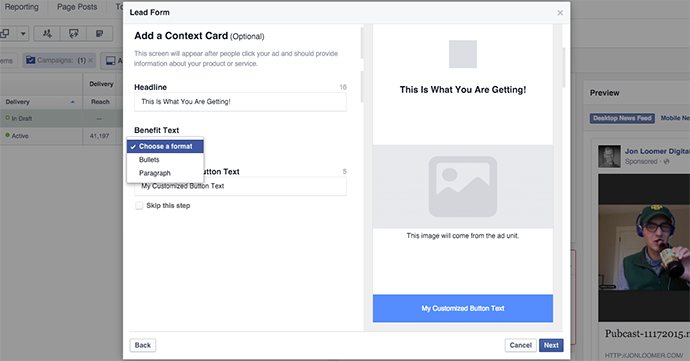Viewport: 690px width, 361px height.
Task: Click the note toolbar icon in background
Action: coord(99,33)
